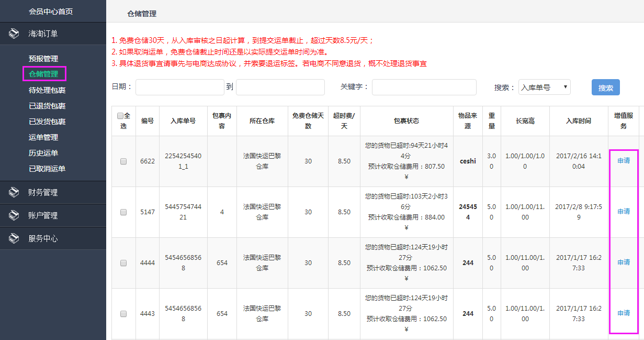Screen dimensions: 644x340
Task: Click the 申请 link for item 4443
Action: (x=624, y=313)
